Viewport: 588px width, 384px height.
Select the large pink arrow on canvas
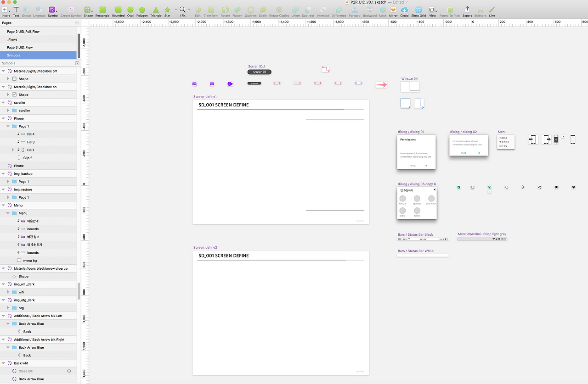pyautogui.click(x=381, y=85)
